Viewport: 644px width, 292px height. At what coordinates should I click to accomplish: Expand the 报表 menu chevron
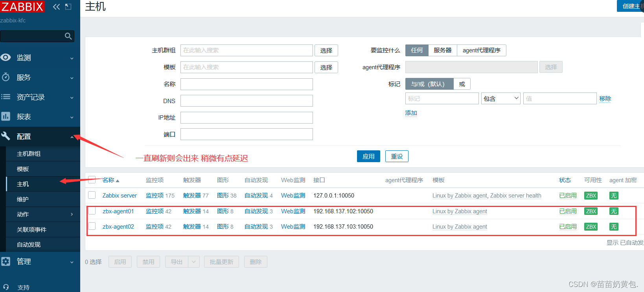pos(72,117)
